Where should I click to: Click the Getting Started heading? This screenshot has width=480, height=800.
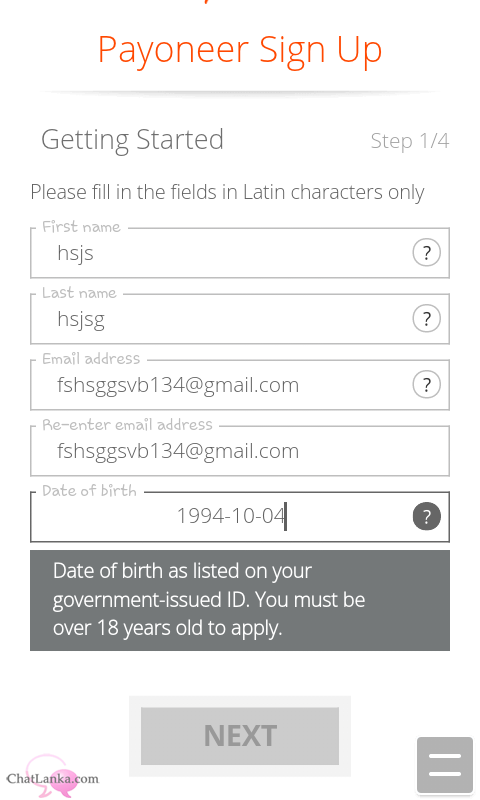(x=133, y=140)
